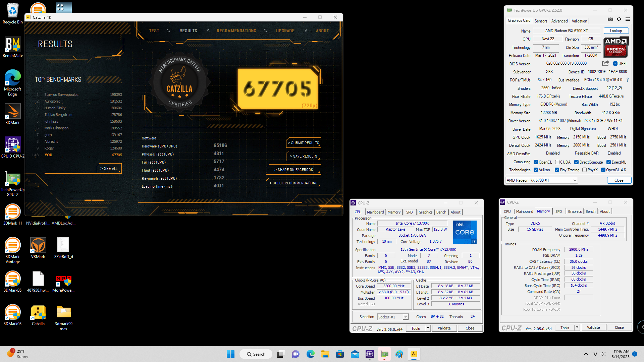Toggle Ray Tracing checkbox in GPU-Z
This screenshot has height=362, width=644.
pyautogui.click(x=557, y=170)
